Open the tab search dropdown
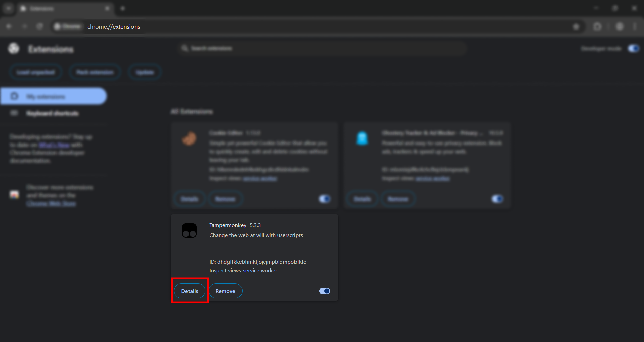Screen dimensions: 644x342 pyautogui.click(x=9, y=8)
